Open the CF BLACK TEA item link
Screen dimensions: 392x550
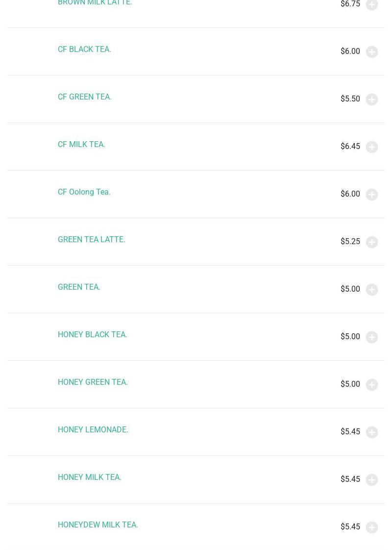coord(84,50)
